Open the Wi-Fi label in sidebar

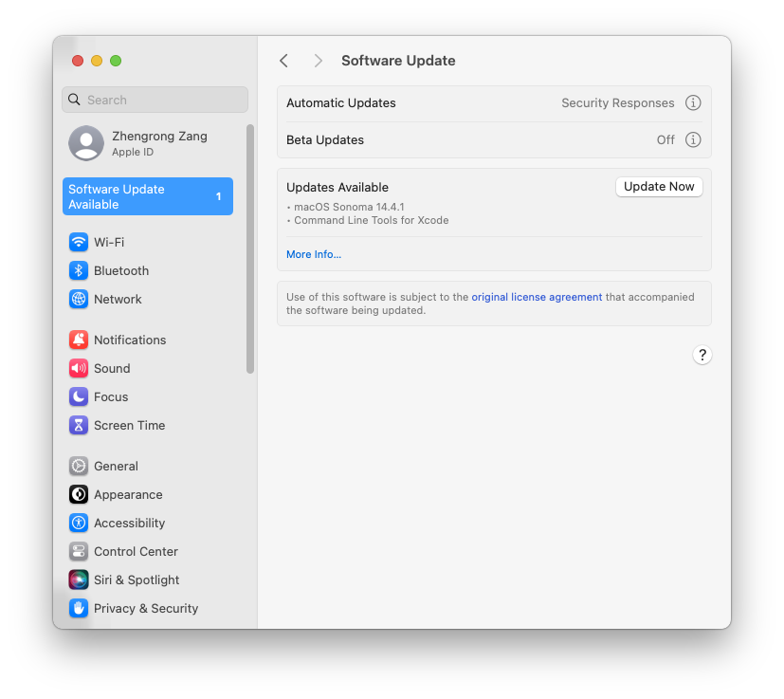click(109, 242)
